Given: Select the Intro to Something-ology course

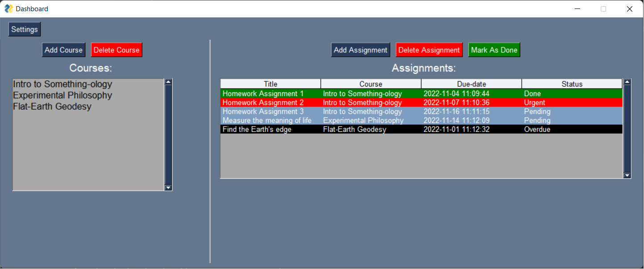Looking at the screenshot, I should (x=63, y=84).
